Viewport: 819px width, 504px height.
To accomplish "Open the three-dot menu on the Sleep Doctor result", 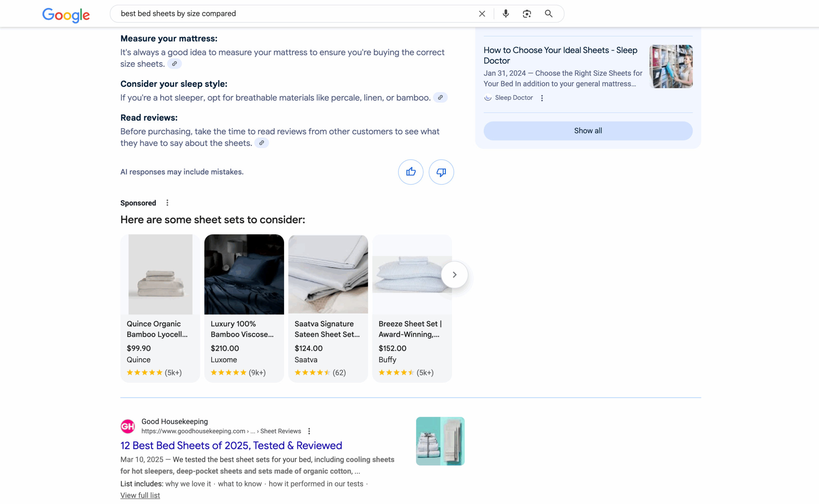I will [542, 98].
